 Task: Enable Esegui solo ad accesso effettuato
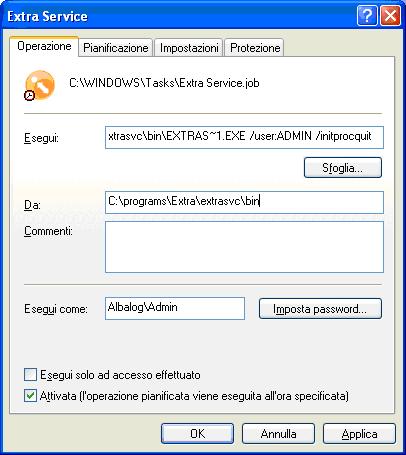pos(30,375)
